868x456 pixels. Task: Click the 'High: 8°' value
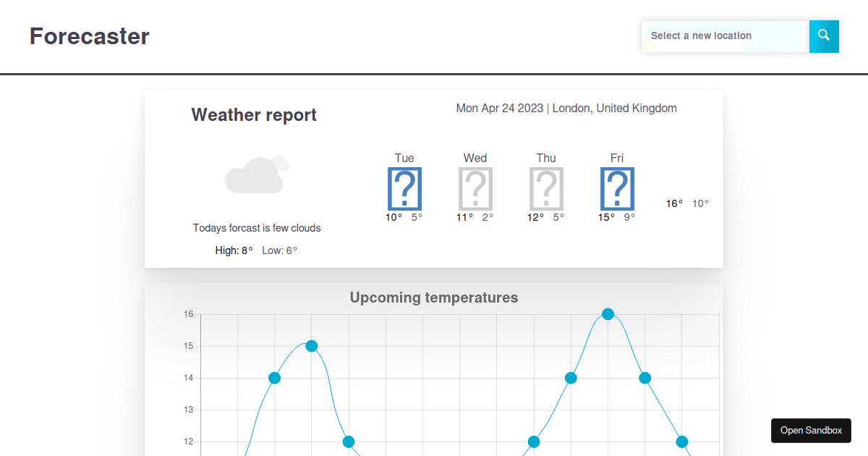[x=234, y=250]
